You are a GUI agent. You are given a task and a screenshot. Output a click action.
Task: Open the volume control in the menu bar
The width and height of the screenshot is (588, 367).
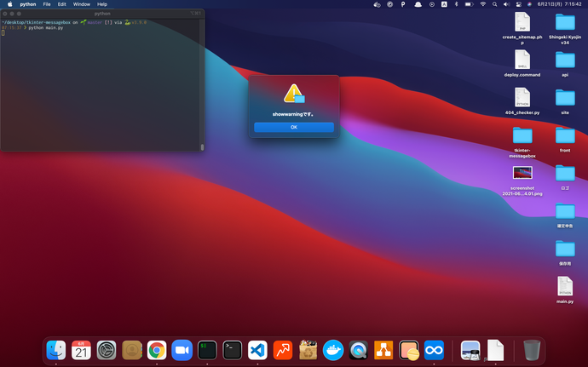tap(506, 4)
